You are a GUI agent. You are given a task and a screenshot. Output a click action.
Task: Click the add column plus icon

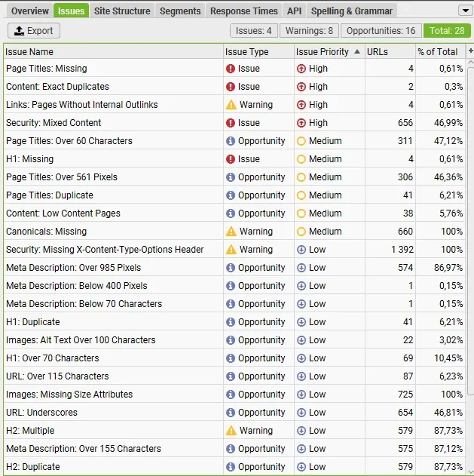[470, 51]
